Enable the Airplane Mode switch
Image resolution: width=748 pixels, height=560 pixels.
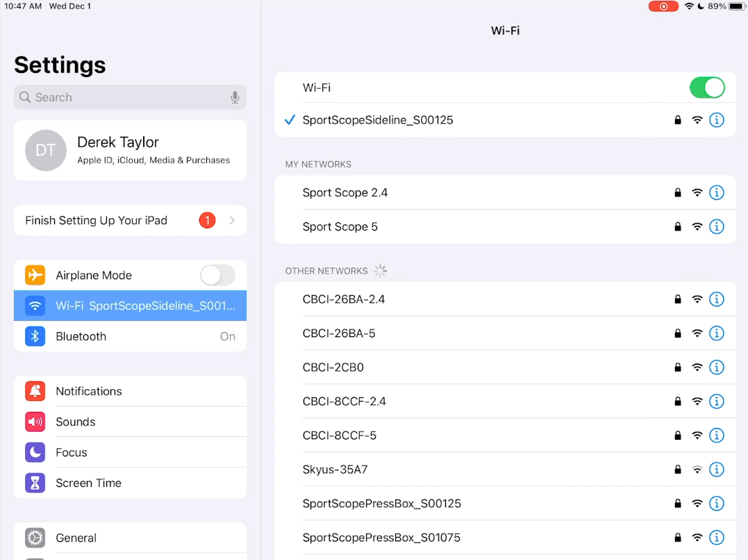(217, 275)
